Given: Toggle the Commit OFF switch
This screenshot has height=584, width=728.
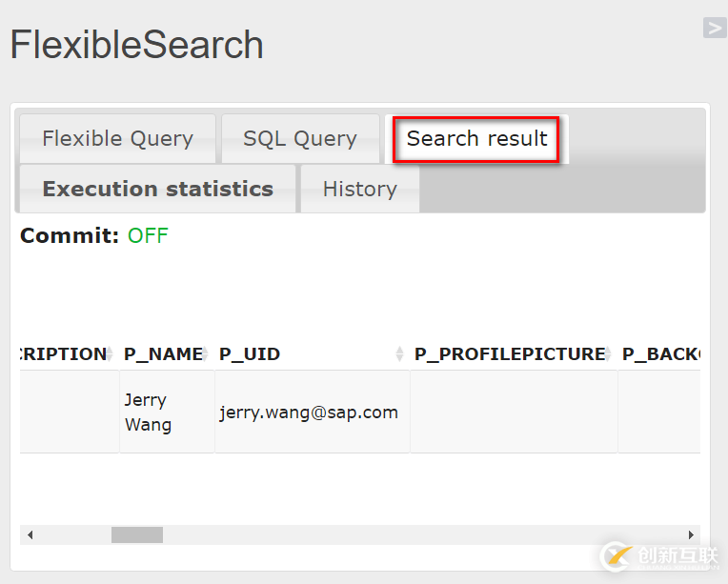Looking at the screenshot, I should point(148,236).
